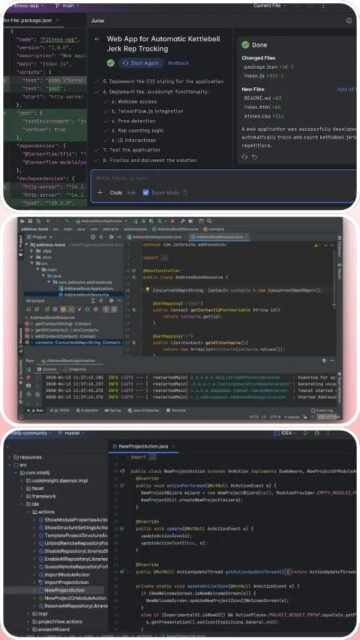
Task: Open the Terminal tool window button
Action: (x=176, y=410)
